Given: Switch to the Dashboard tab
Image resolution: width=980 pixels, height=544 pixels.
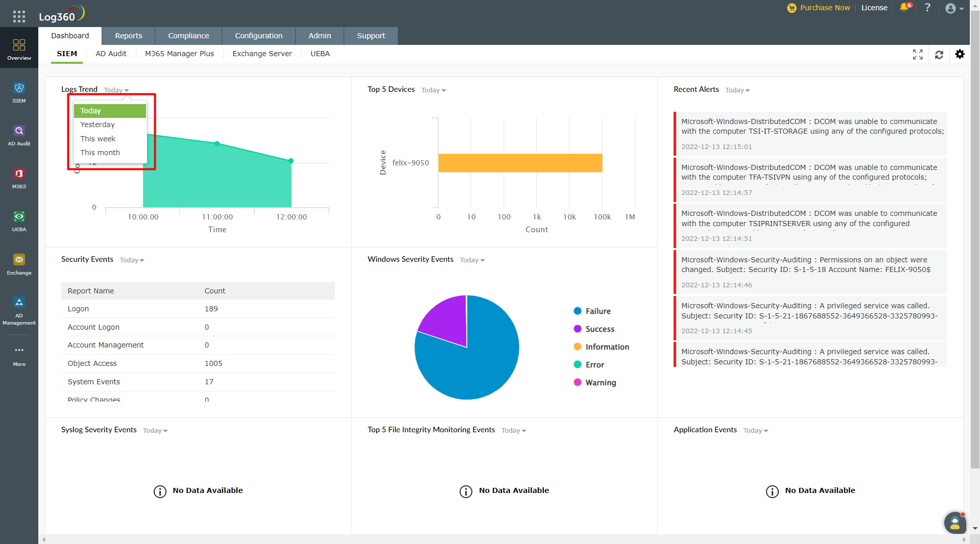Looking at the screenshot, I should (x=70, y=36).
